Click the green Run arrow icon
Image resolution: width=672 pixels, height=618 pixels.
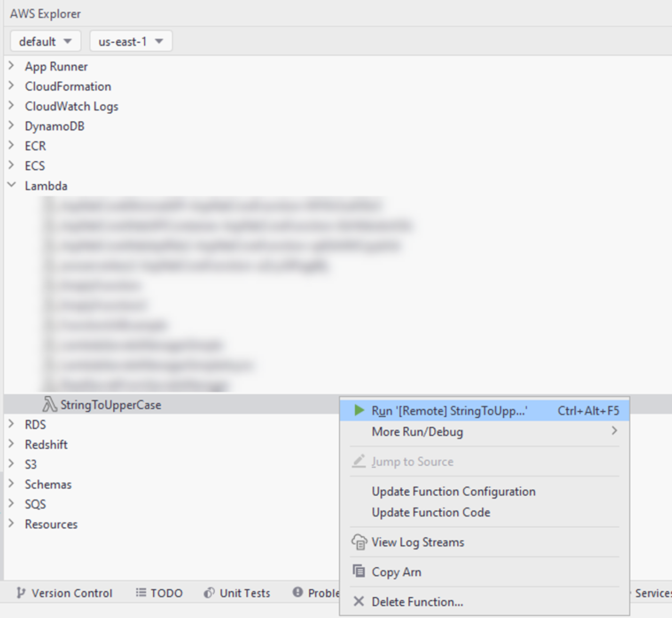pyautogui.click(x=359, y=410)
